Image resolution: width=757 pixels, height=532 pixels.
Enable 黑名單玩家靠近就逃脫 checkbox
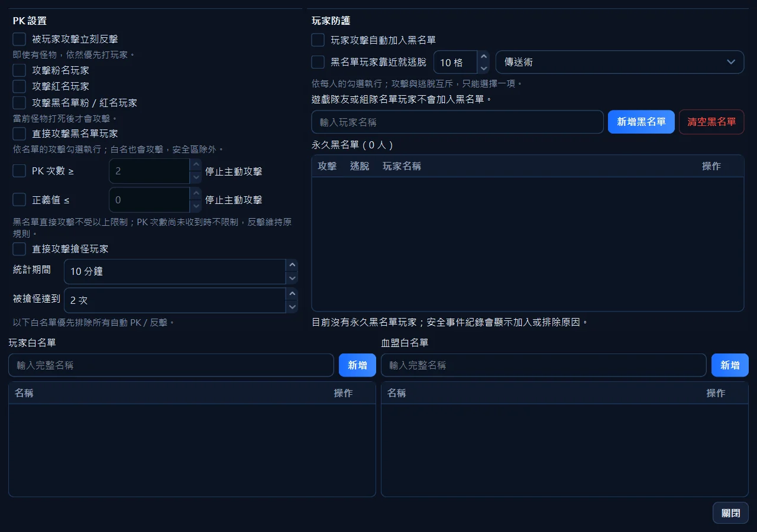[318, 62]
